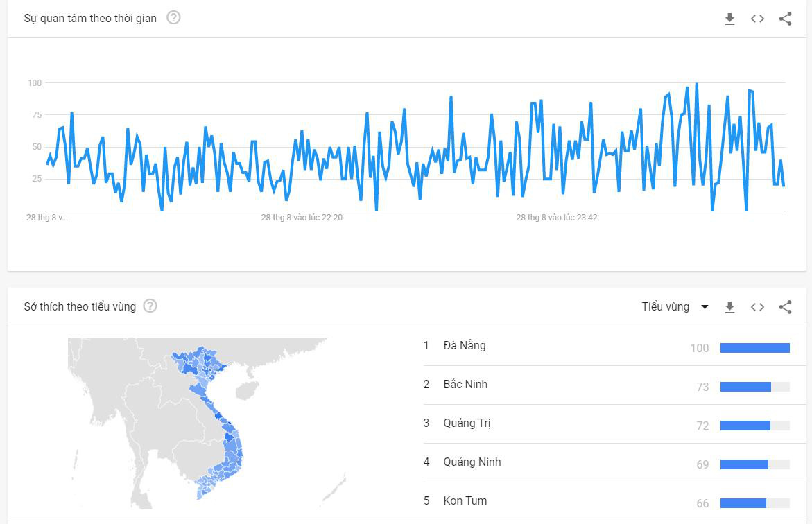812x524 pixels.
Task: Download the interest over time chart data
Action: point(729,19)
